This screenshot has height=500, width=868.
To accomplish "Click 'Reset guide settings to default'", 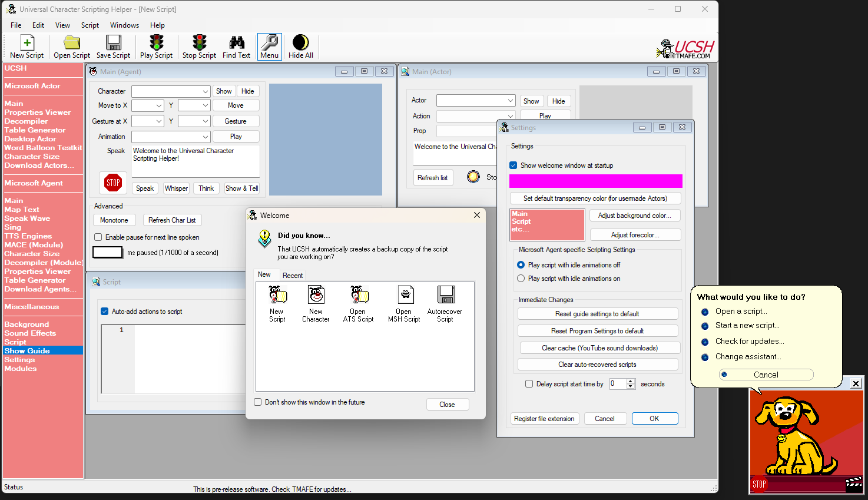I will 598,314.
